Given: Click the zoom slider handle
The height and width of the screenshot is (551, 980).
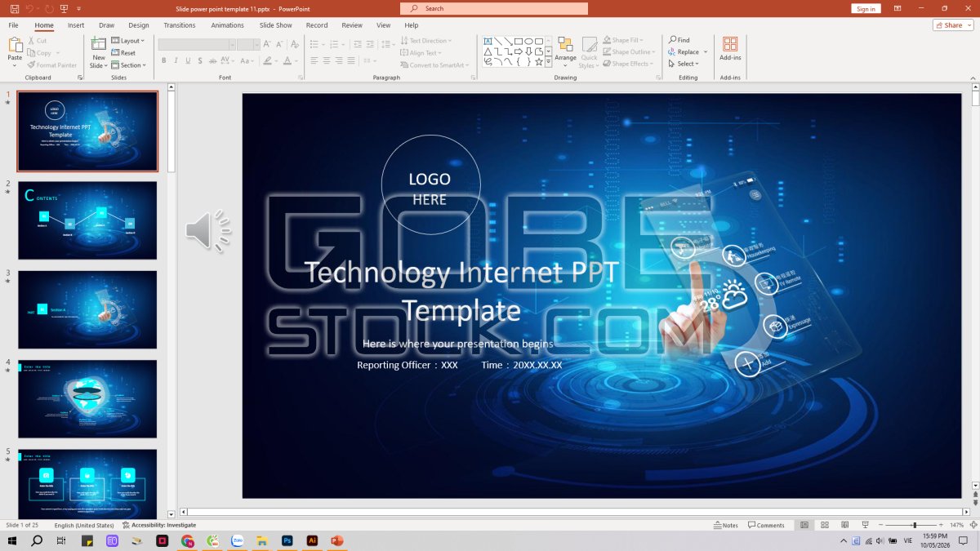Looking at the screenshot, I should pyautogui.click(x=915, y=525).
